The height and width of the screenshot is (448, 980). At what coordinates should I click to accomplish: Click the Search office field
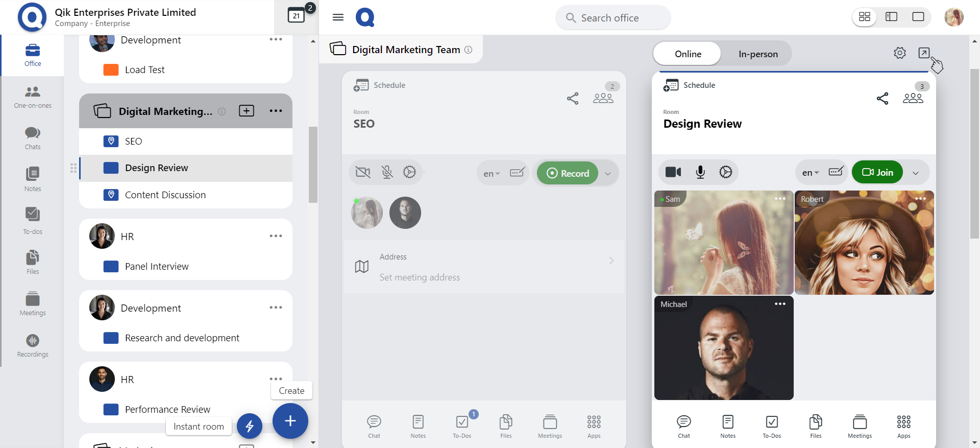[613, 18]
